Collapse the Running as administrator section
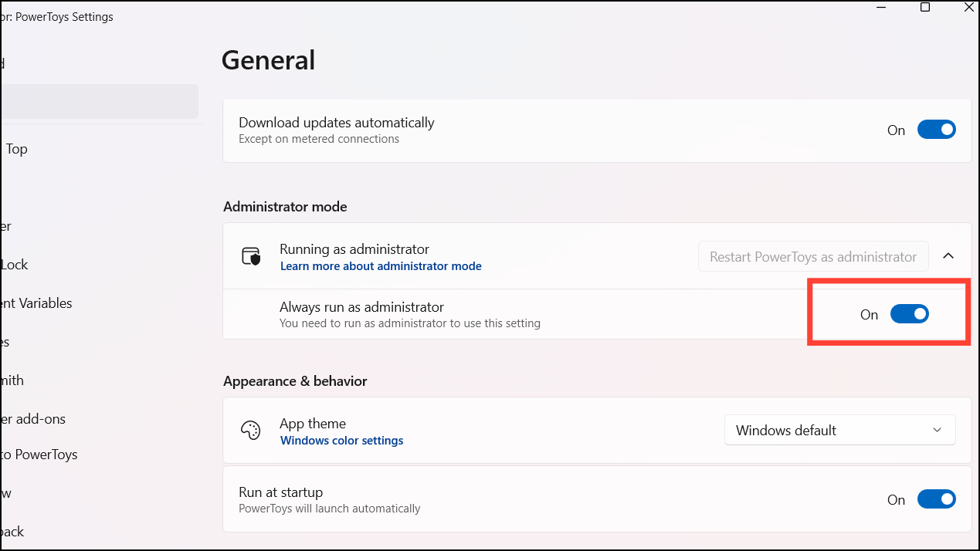980x551 pixels. pyautogui.click(x=949, y=256)
